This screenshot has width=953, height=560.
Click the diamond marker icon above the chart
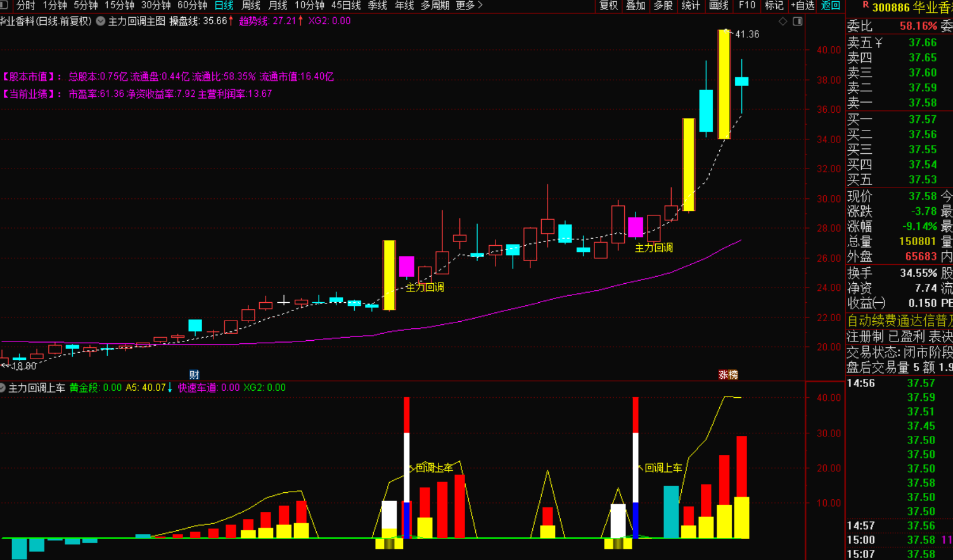point(783,22)
